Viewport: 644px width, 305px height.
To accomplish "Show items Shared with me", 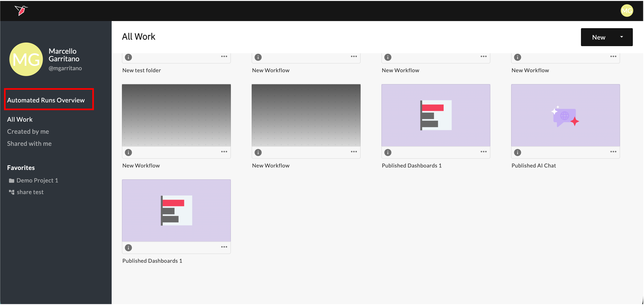I will (29, 144).
